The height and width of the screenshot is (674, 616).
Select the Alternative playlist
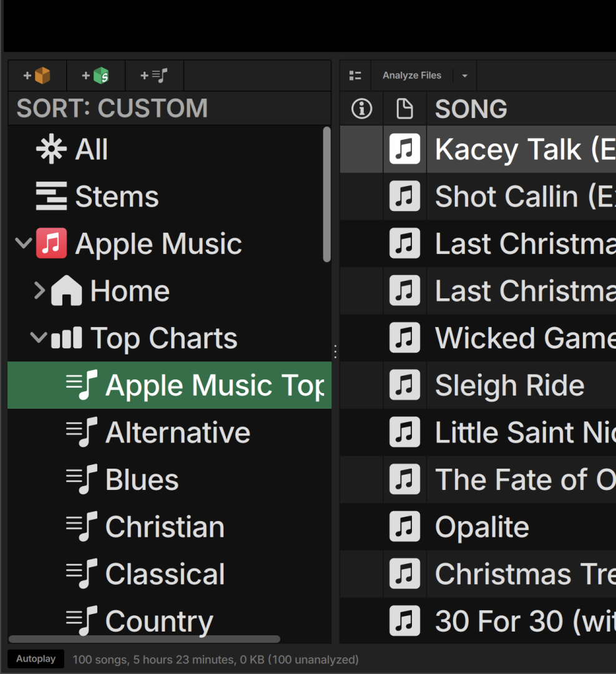pyautogui.click(x=177, y=432)
